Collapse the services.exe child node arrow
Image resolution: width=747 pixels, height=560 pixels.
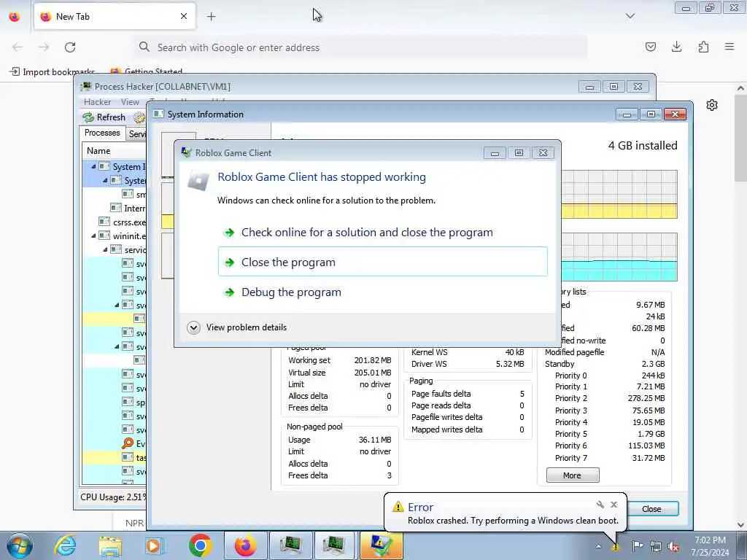pos(105,249)
